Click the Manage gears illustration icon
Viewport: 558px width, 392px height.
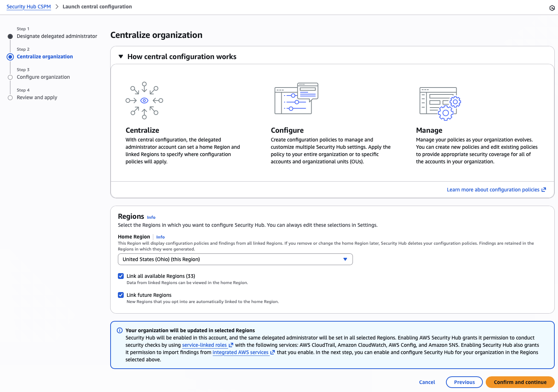[440, 104]
